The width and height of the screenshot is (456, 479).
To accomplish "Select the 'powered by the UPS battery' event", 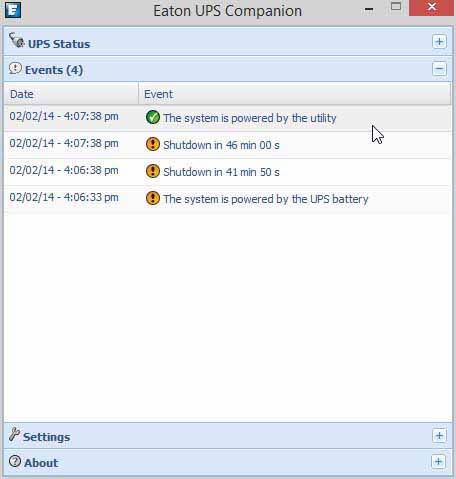I will tap(228, 199).
